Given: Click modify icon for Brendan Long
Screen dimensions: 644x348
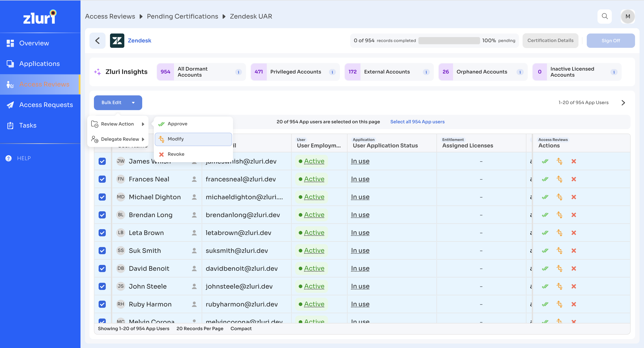Looking at the screenshot, I should click(x=559, y=215).
